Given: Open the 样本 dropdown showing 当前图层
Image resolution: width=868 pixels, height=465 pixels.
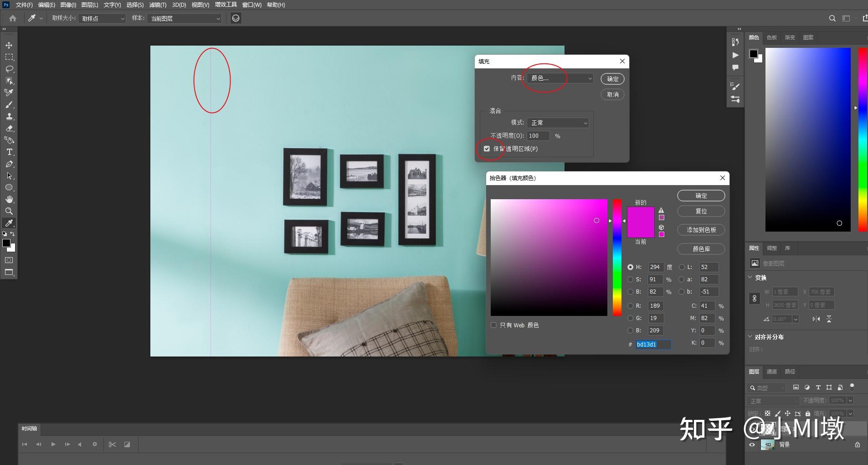Looking at the screenshot, I should point(184,19).
